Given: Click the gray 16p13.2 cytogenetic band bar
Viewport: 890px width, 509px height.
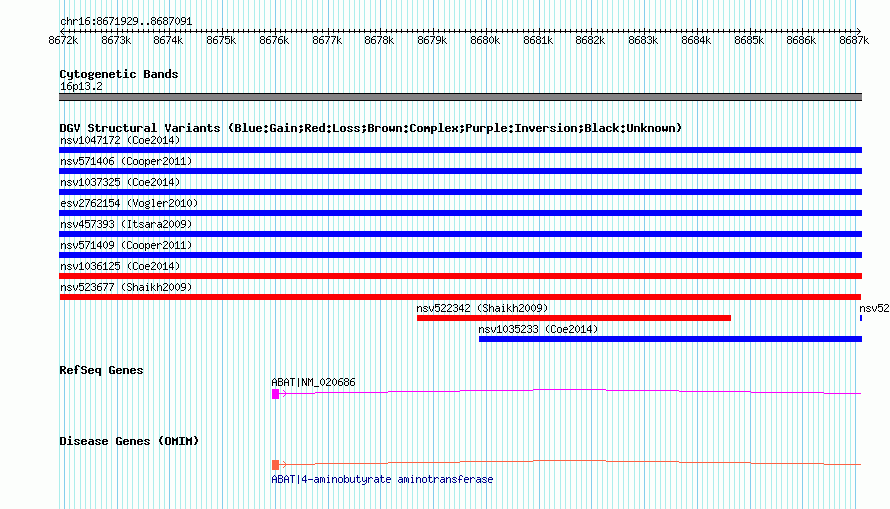Looking at the screenshot, I should pyautogui.click(x=460, y=97).
